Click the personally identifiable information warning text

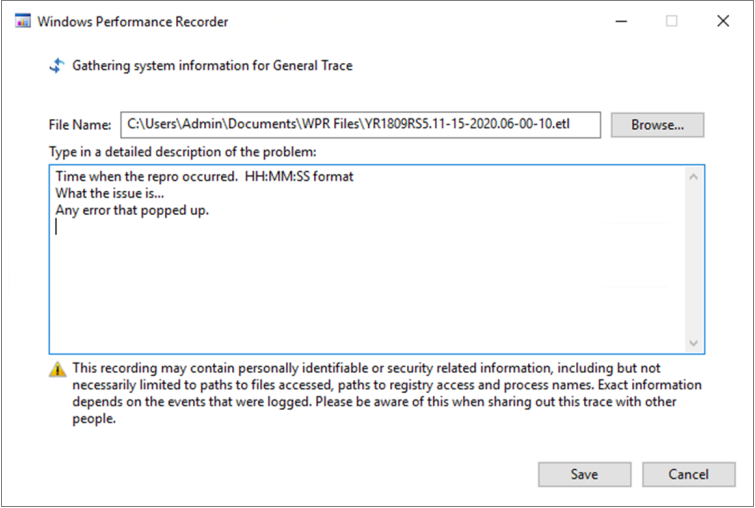387,393
